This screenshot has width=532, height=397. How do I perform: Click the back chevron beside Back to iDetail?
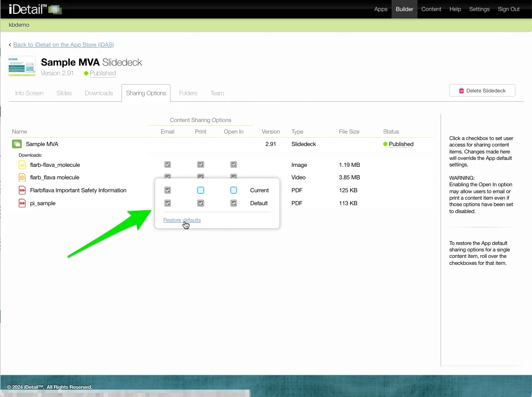pos(10,45)
